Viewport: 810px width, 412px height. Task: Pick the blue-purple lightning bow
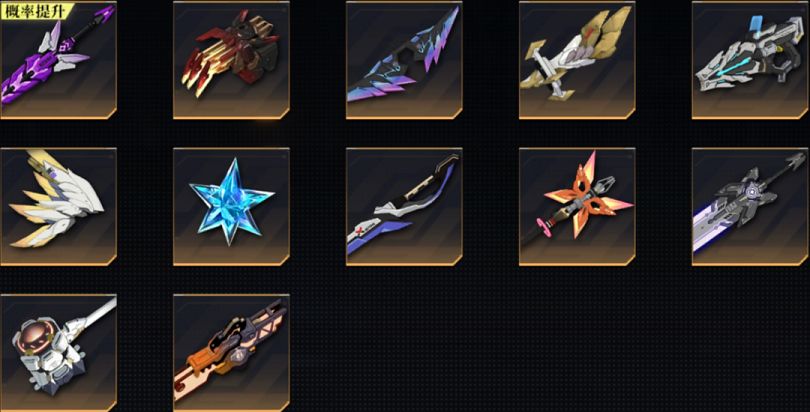pos(404,60)
